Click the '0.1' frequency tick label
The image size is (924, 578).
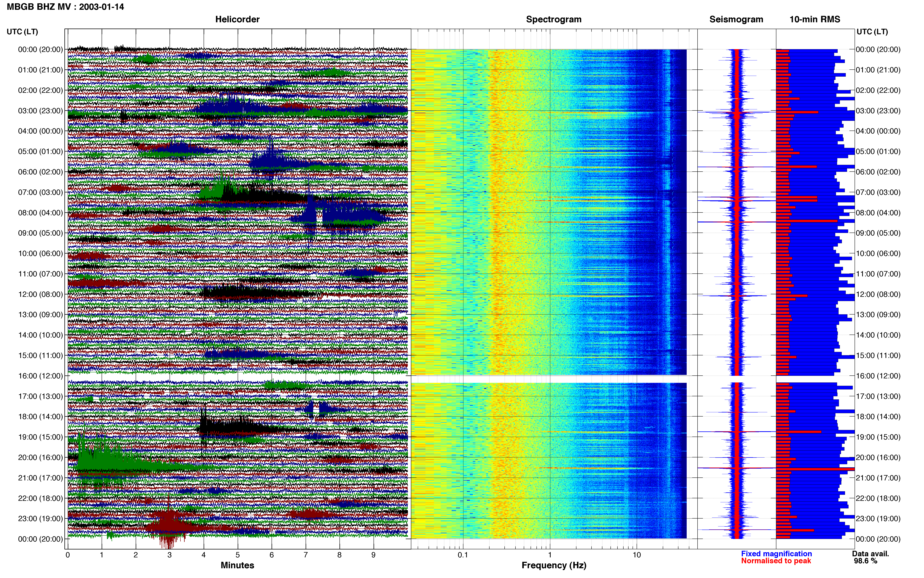[463, 555]
